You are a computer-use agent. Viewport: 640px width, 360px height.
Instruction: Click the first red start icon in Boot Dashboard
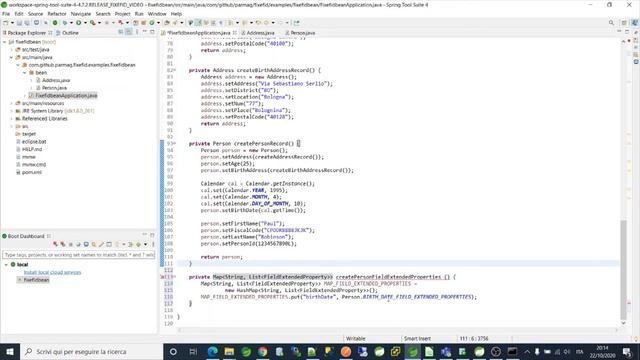point(55,244)
